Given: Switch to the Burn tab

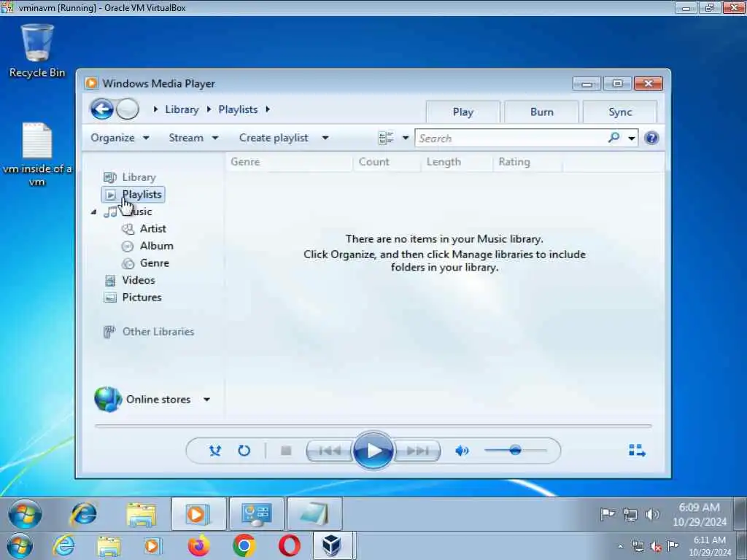Looking at the screenshot, I should coord(542,112).
